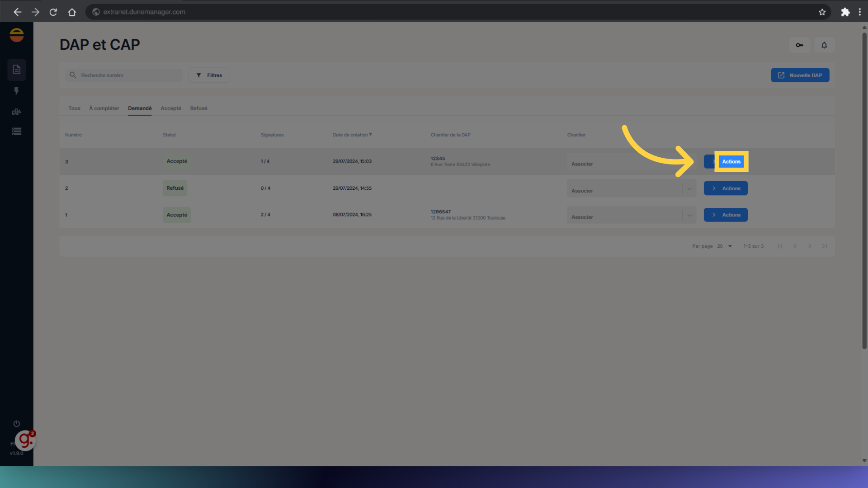Viewport: 868px width, 488px height.
Task: Expand Associer dropdown for row 2
Action: (689, 189)
